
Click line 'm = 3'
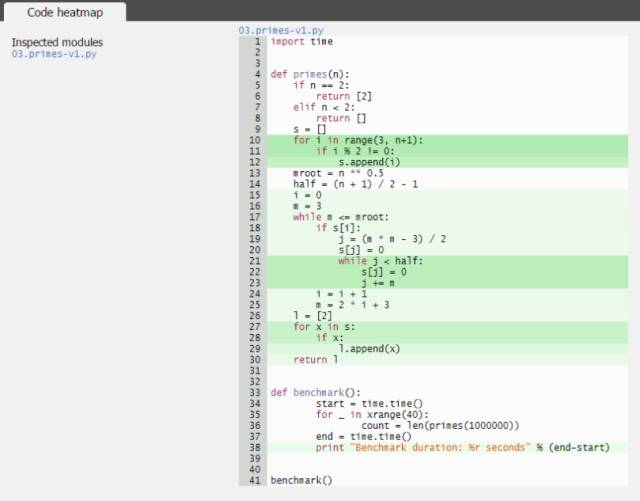307,206
